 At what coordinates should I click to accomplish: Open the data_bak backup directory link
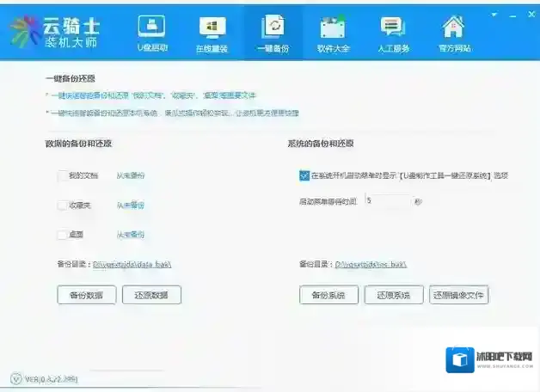click(132, 264)
